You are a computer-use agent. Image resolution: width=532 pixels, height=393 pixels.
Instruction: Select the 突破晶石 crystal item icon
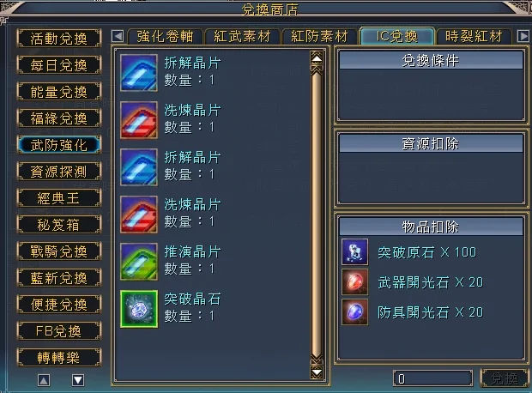[139, 309]
